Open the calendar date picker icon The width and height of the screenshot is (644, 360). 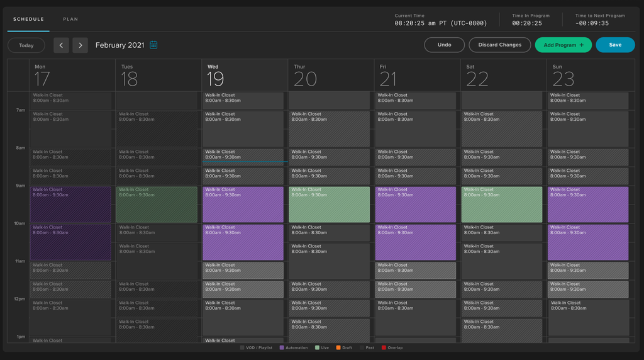tap(153, 45)
